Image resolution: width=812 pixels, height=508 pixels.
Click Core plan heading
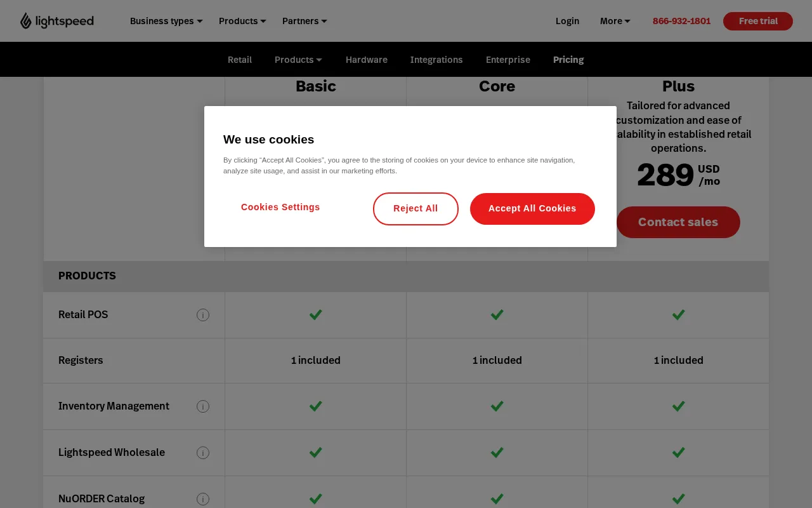point(497,86)
